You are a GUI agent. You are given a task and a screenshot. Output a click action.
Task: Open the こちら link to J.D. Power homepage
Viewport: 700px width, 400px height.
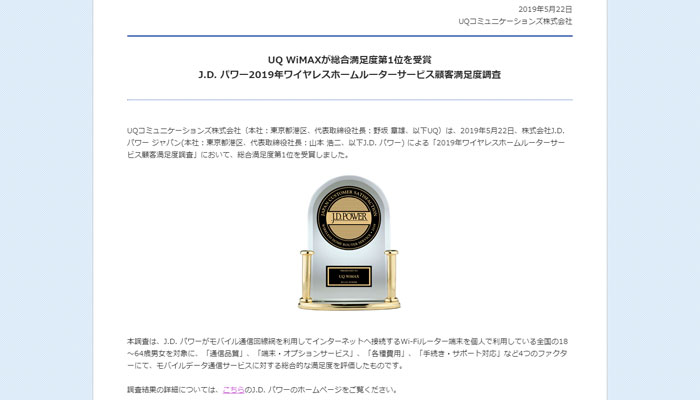pos(233,390)
